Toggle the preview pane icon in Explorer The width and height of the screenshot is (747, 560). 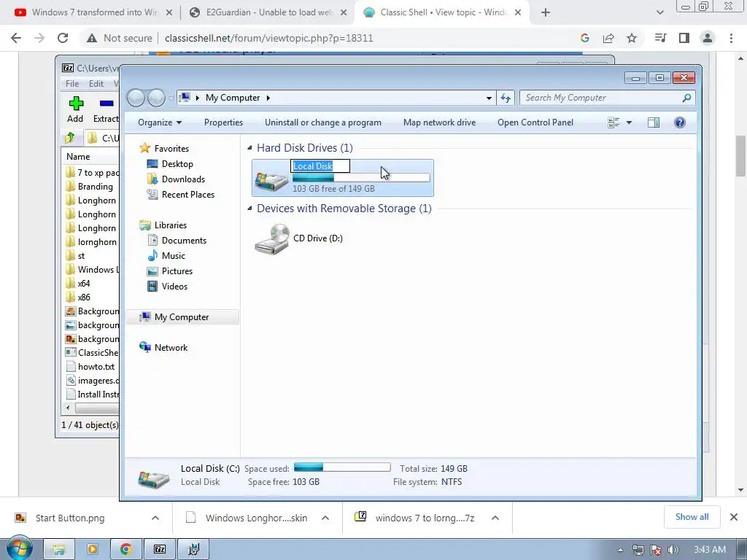click(654, 122)
